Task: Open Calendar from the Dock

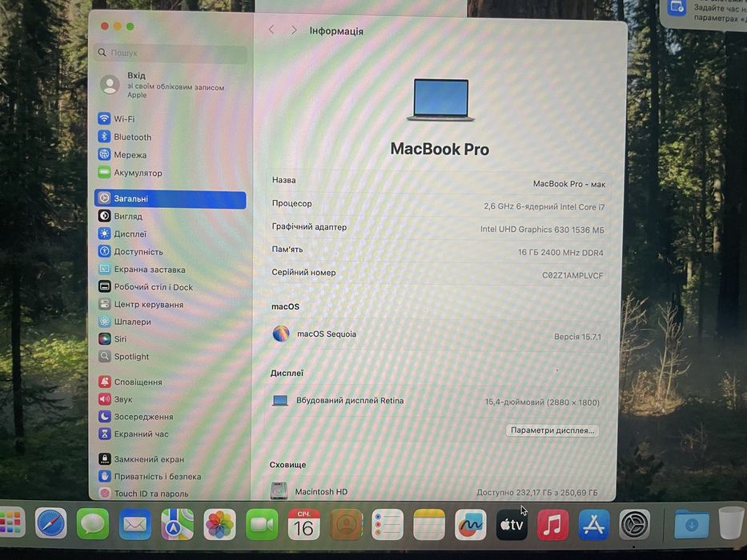Action: point(303,525)
